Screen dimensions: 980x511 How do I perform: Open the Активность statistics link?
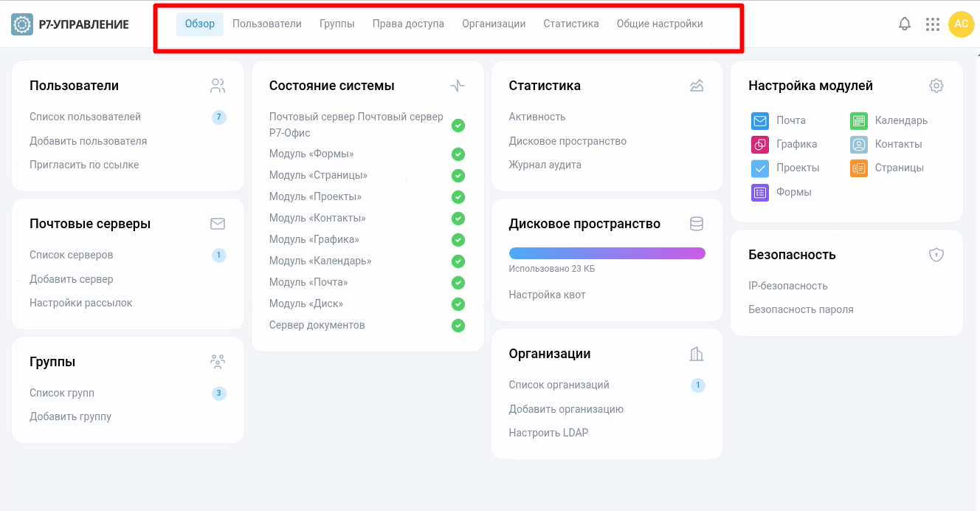click(x=537, y=117)
